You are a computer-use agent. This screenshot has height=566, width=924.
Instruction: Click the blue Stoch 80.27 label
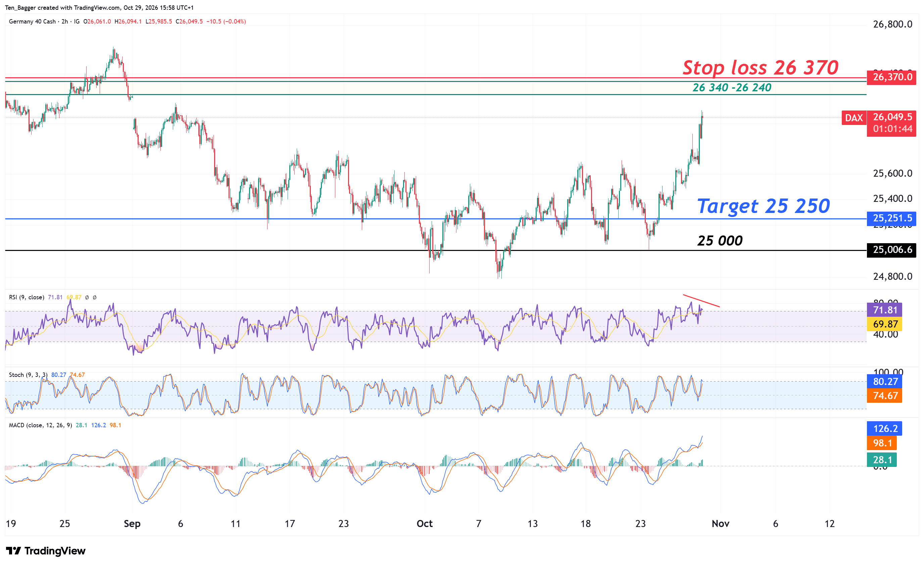coord(885,382)
